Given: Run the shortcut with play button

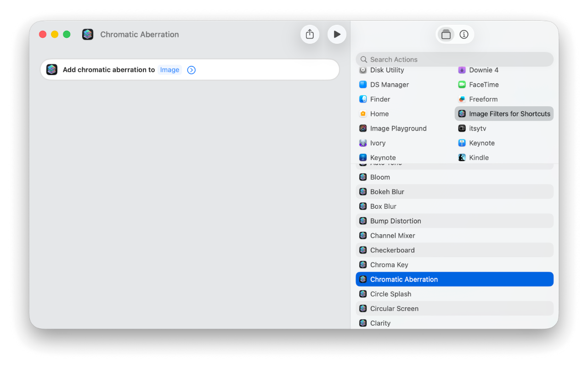Looking at the screenshot, I should coord(337,34).
